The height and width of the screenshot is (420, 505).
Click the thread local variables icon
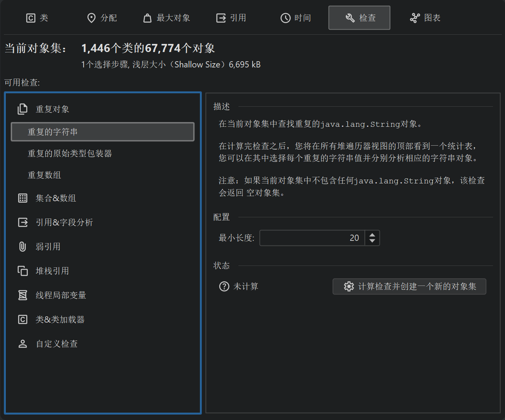coord(23,295)
